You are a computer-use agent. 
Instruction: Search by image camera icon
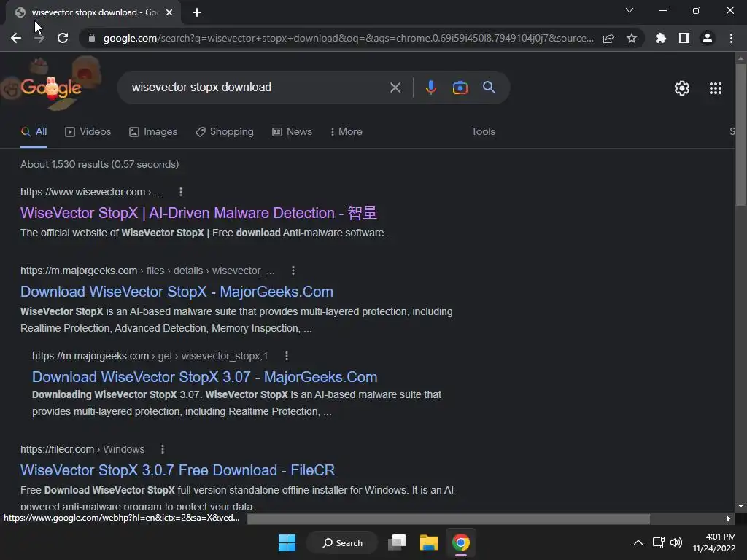(460, 87)
